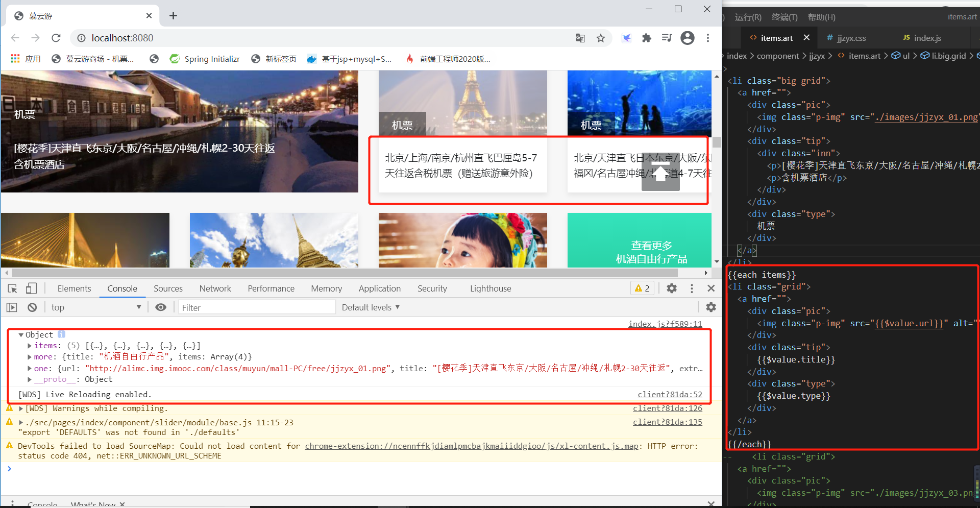Viewport: 980px width, 508px height.
Task: Open the Chrome extensions puzzle icon
Action: point(647,38)
